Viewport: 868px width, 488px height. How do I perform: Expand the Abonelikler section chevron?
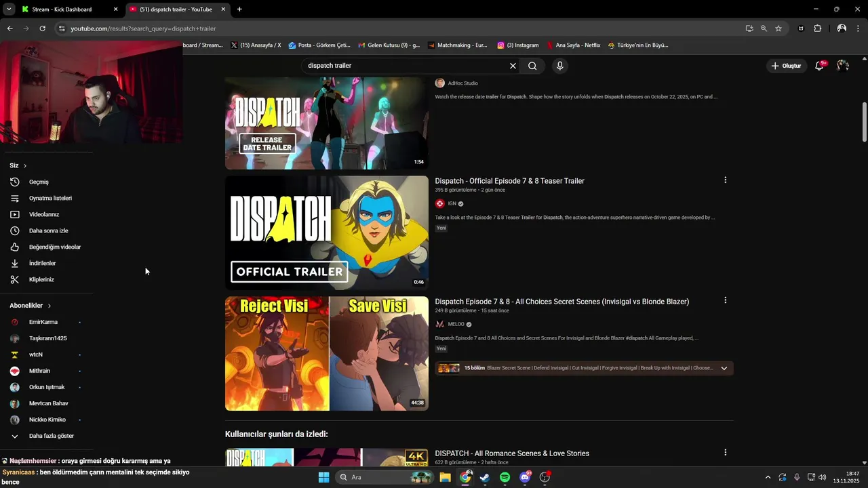coord(50,306)
